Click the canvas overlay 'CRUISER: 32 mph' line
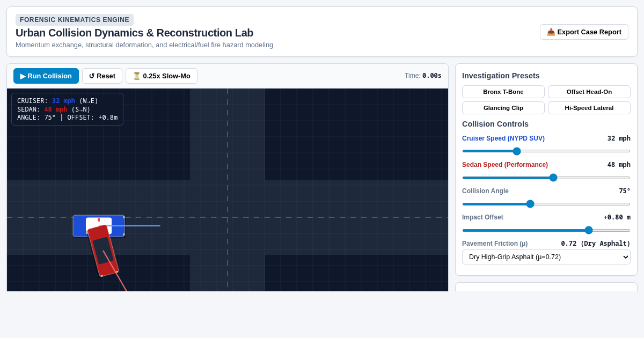Screen dimensions: 644x338 point(57,101)
